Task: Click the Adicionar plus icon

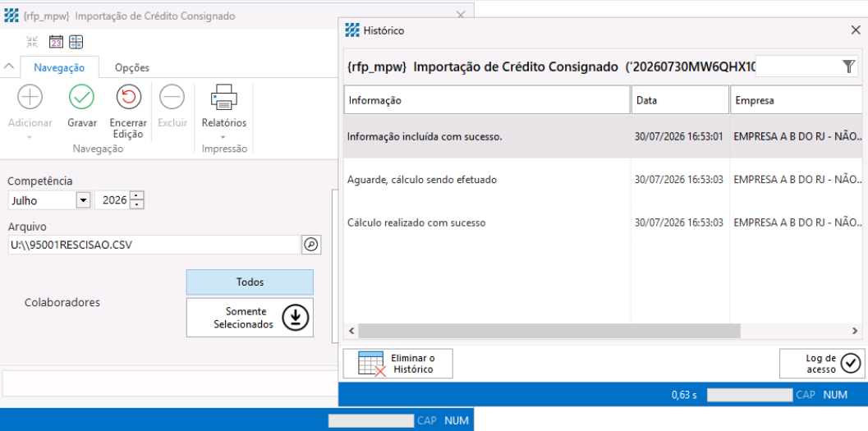Action: tap(30, 98)
